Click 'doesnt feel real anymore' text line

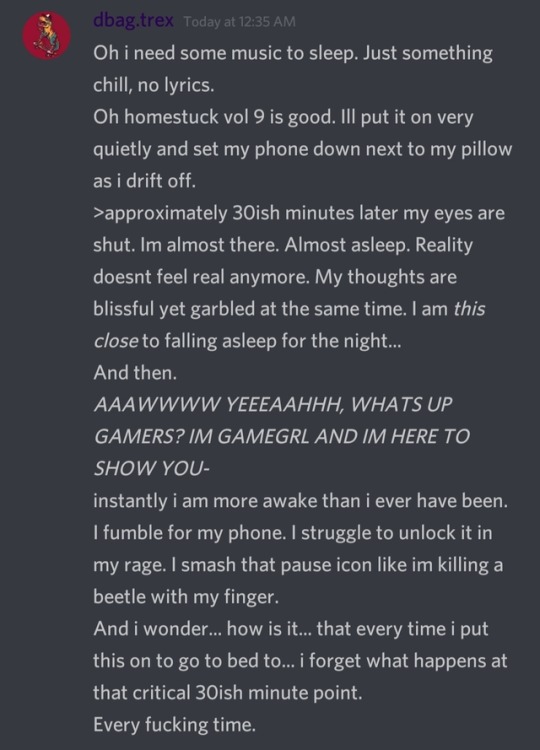(x=275, y=277)
